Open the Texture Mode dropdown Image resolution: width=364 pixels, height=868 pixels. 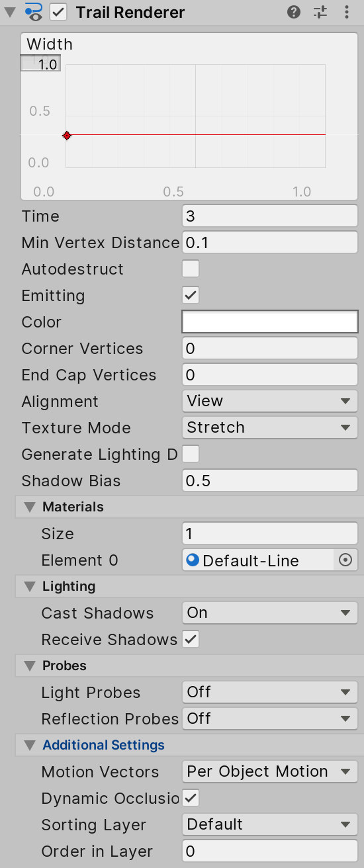pos(270,427)
